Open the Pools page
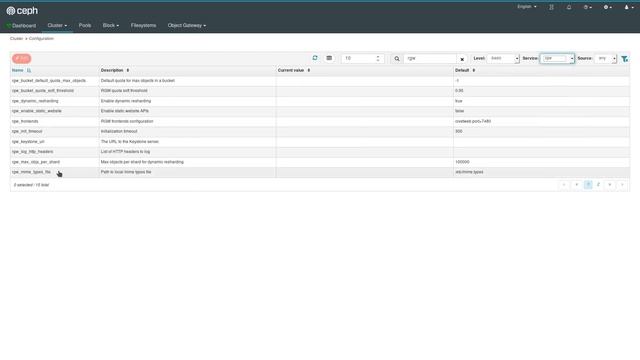Screen dimensions: 640x360 (85, 25)
